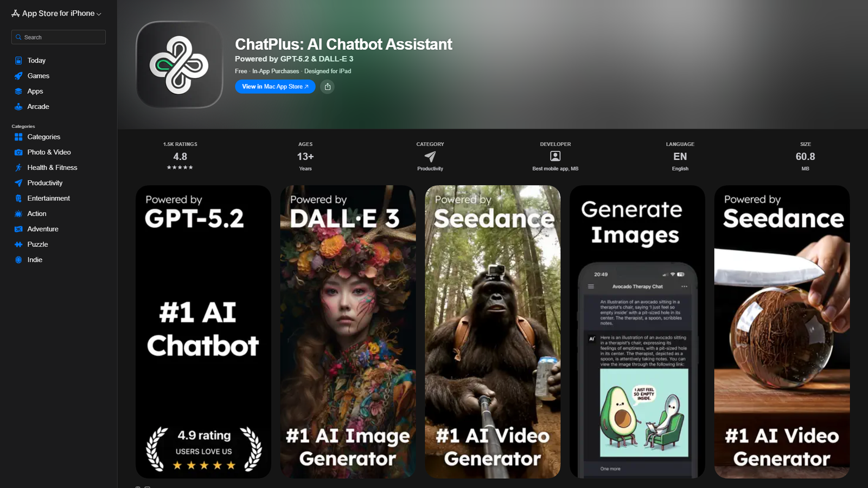Open the Entertainment category
The width and height of the screenshot is (868, 488).
[49, 198]
